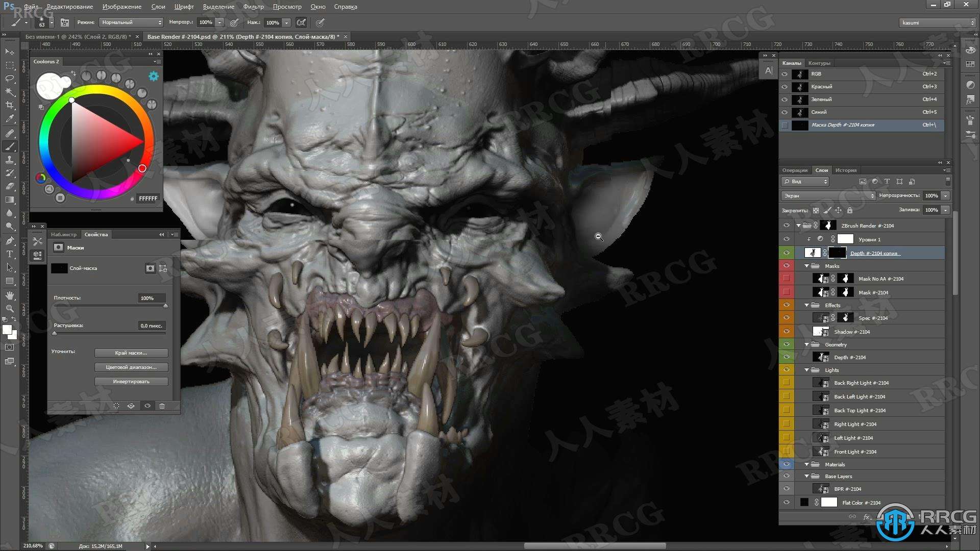Click lock transparent pixels icon
Screen dimensions: 980x551
coord(816,210)
